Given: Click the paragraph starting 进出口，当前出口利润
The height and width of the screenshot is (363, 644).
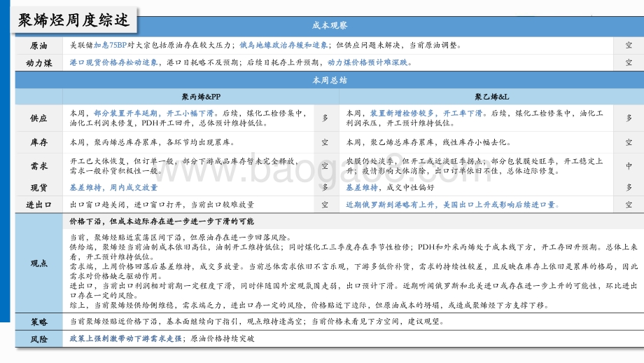Looking at the screenshot, I should pyautogui.click(x=353, y=291).
